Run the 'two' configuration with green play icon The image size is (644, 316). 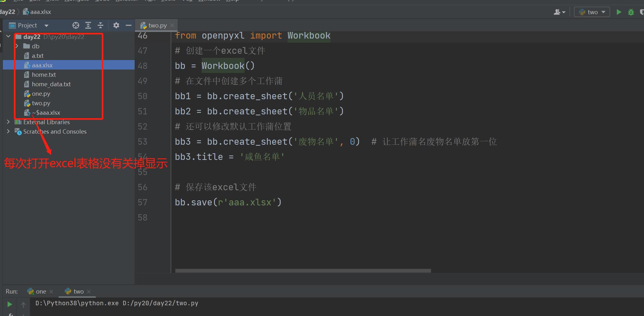point(619,12)
